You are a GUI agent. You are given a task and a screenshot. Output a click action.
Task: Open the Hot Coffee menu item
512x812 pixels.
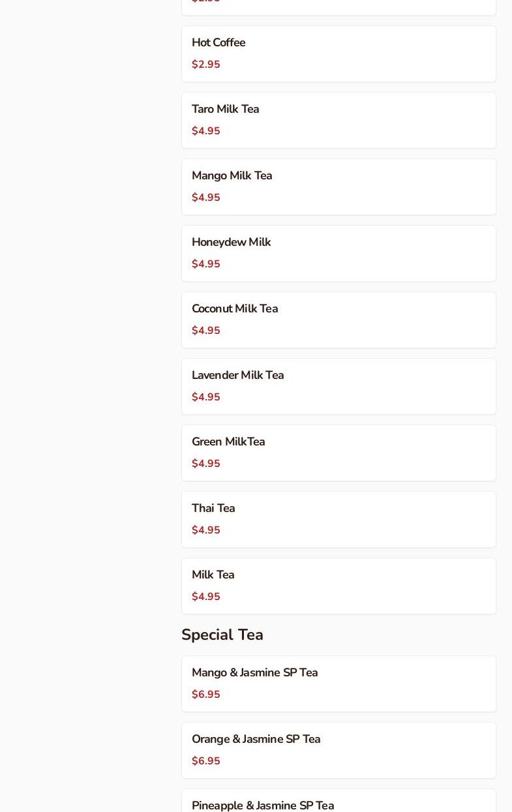339,53
